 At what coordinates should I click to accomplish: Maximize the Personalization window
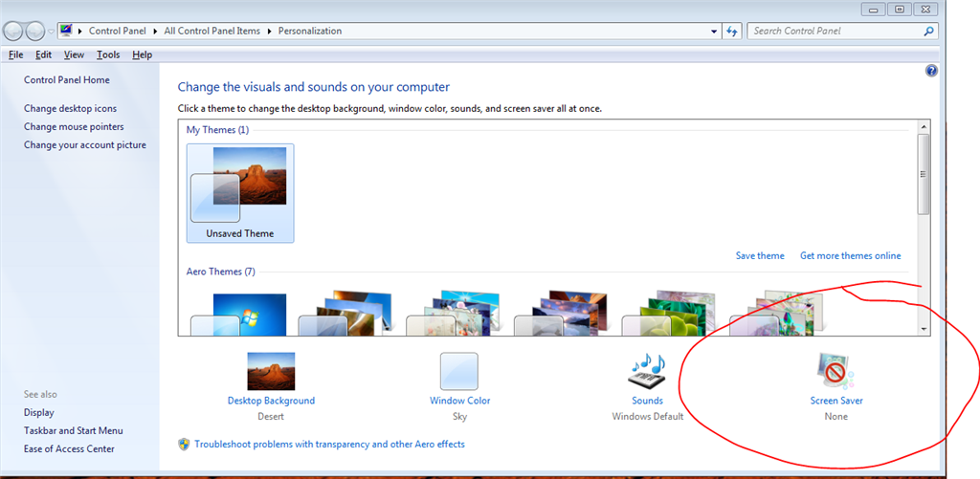[900, 9]
